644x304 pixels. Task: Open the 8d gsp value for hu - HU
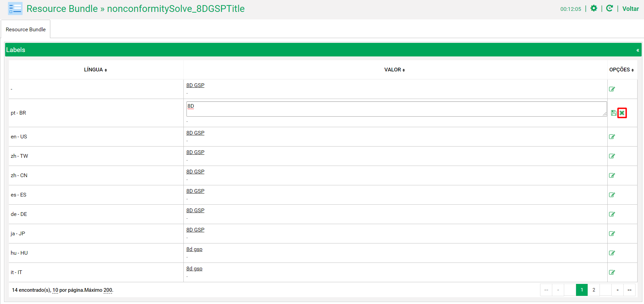coord(194,249)
